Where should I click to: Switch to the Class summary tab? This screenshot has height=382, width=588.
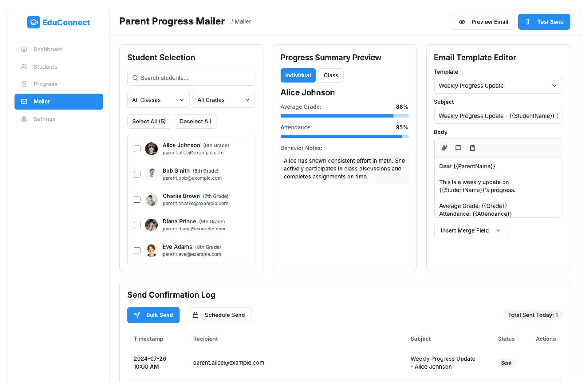331,75
